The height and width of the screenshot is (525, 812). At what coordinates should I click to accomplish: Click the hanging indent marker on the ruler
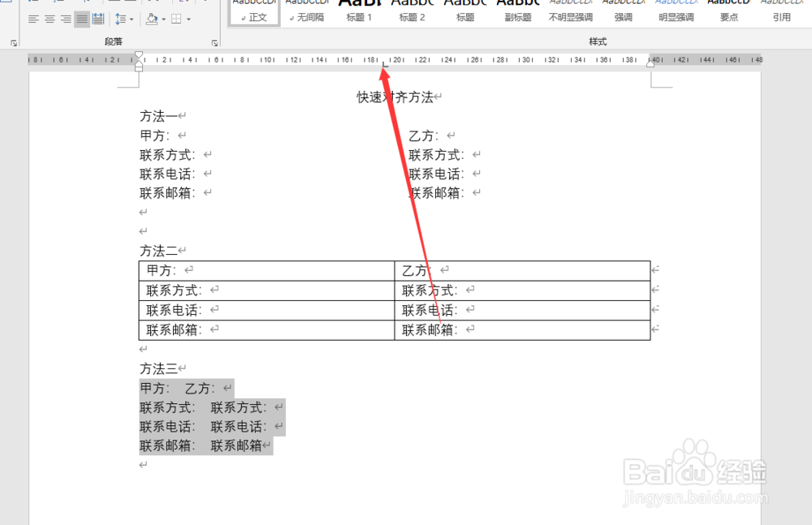point(139,63)
